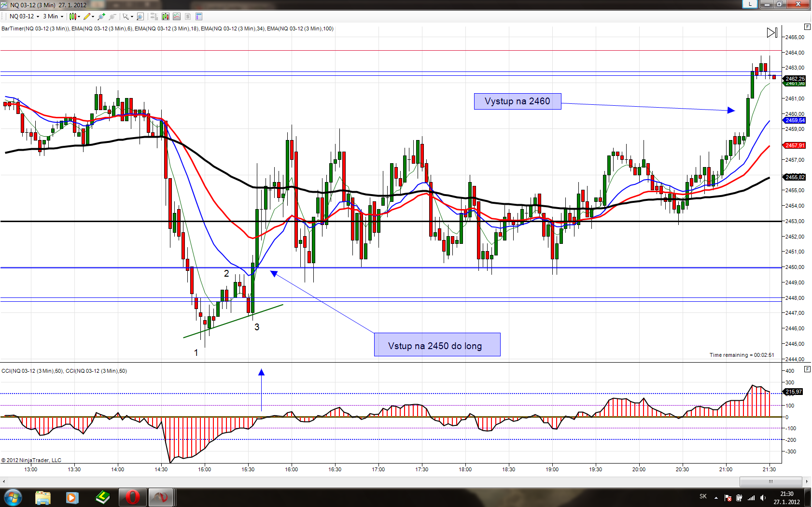
Task: Select the 'Vstup na 2450 do long' annotation
Action: click(x=437, y=345)
